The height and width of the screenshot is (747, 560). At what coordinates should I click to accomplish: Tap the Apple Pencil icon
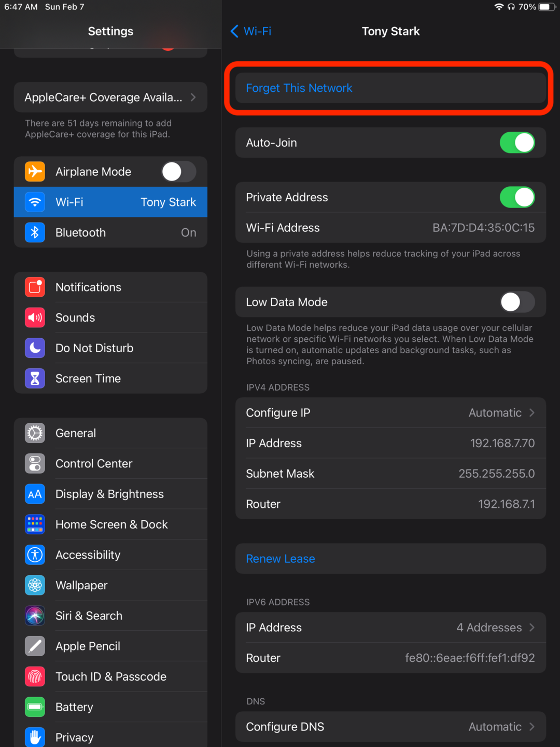tap(35, 646)
